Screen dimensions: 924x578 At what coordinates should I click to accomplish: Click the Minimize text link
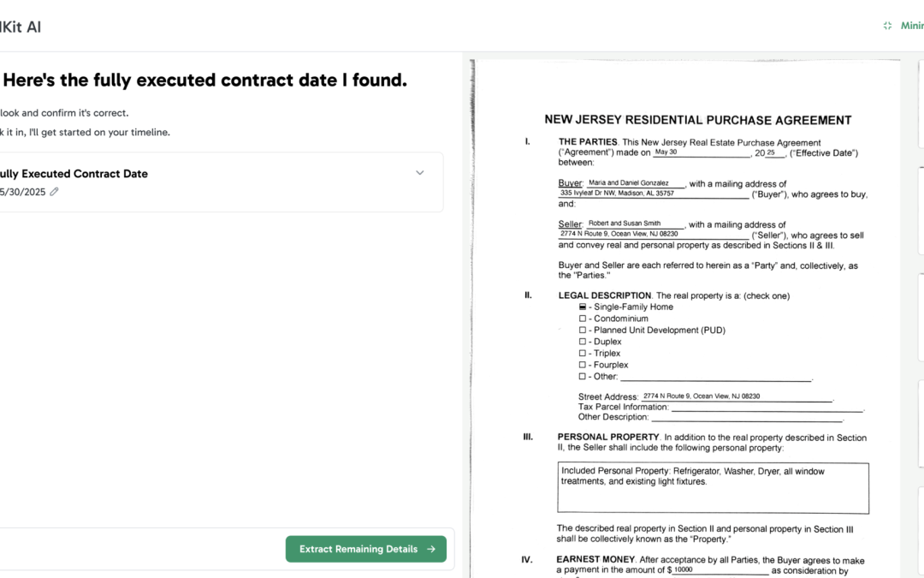(912, 26)
